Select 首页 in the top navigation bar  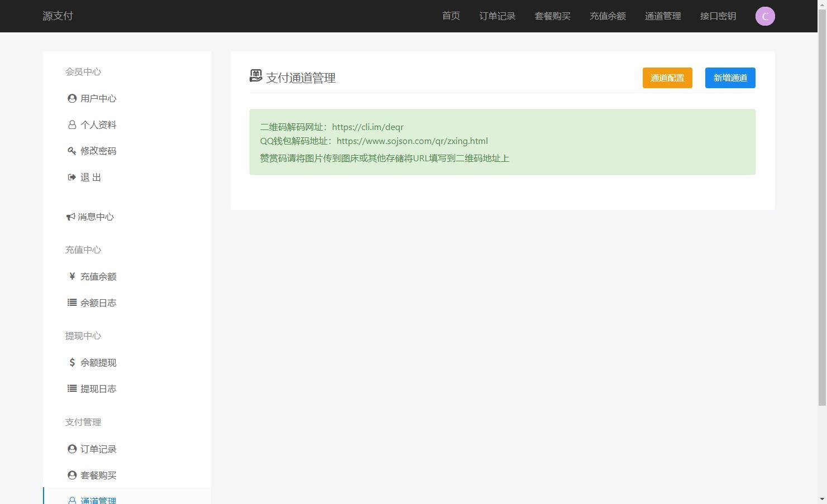[451, 16]
